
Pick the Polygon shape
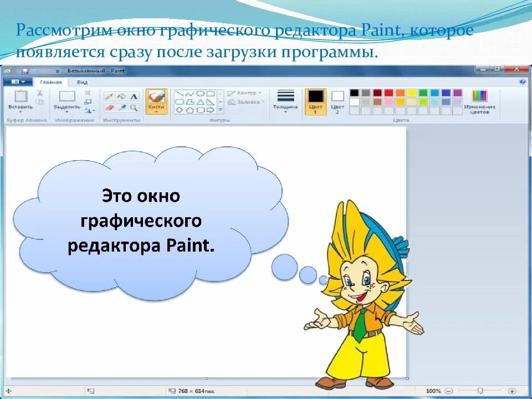pos(190,102)
